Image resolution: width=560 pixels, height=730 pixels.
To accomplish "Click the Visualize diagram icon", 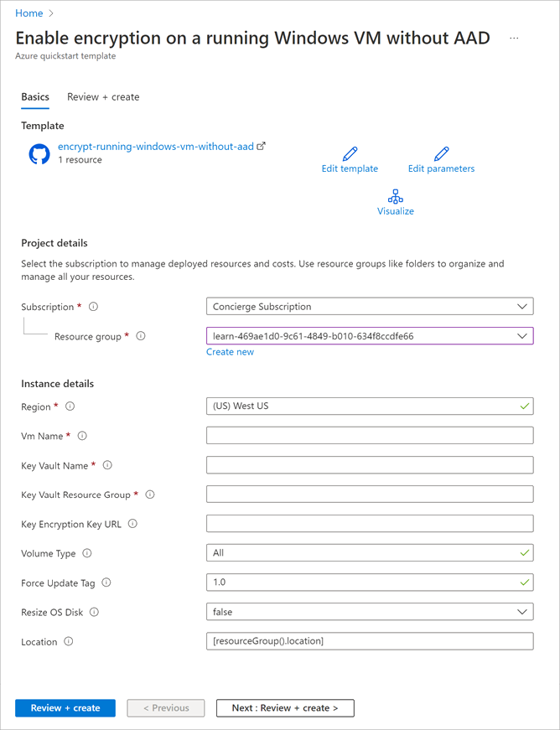I will [x=395, y=196].
